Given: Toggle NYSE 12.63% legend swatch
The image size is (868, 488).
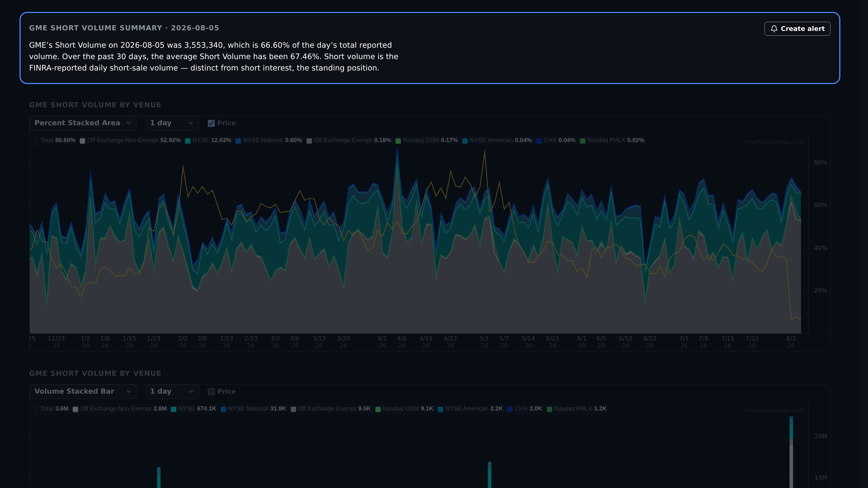Looking at the screenshot, I should [188, 141].
